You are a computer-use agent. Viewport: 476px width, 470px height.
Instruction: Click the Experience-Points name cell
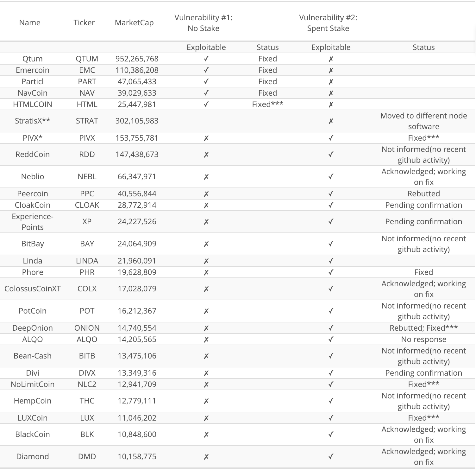coord(33,222)
